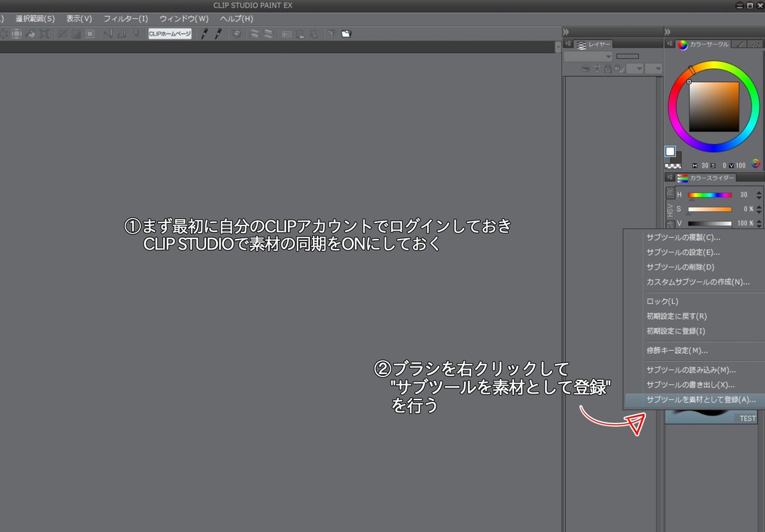Click the paint-bucket fill toolbar icon
Image resolution: width=765 pixels, height=532 pixels.
(x=31, y=34)
